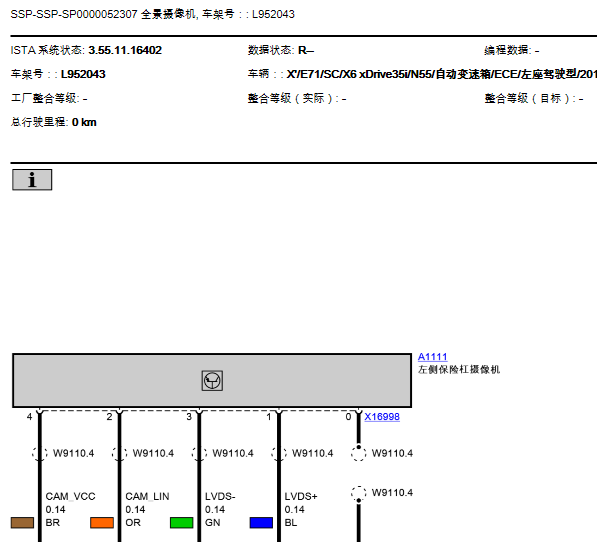Click the blue BL wire color swatch
Screen dimensions: 597x542
coord(261,523)
